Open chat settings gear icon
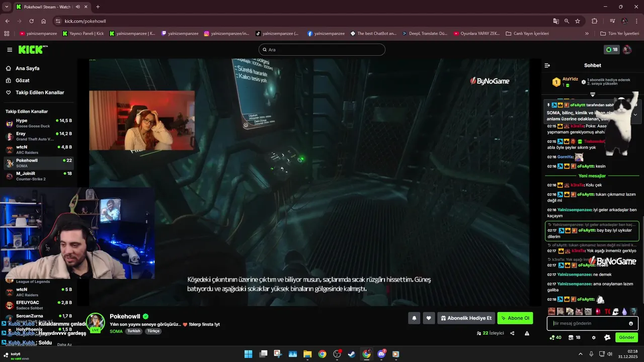The image size is (644, 362). tap(594, 337)
